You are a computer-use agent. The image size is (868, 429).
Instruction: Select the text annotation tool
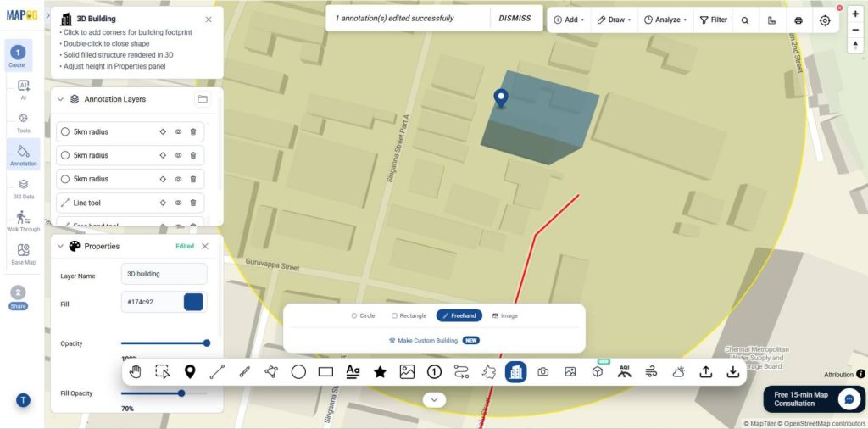[353, 372]
